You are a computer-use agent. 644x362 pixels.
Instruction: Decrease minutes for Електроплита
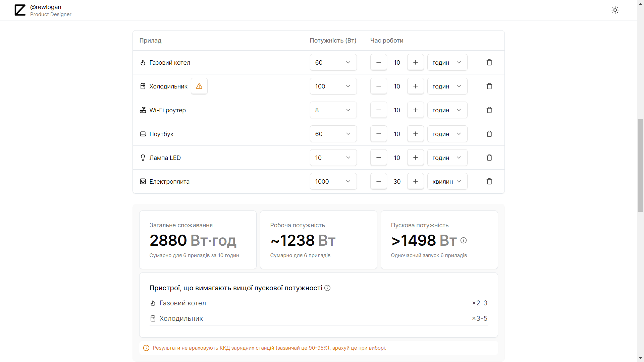[x=379, y=182]
